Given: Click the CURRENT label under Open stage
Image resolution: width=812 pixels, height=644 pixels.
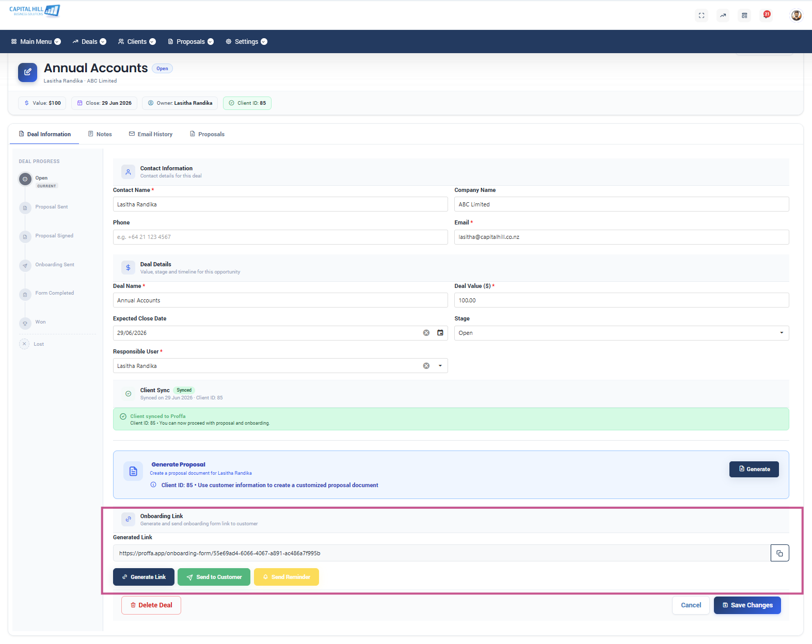Looking at the screenshot, I should tap(46, 186).
